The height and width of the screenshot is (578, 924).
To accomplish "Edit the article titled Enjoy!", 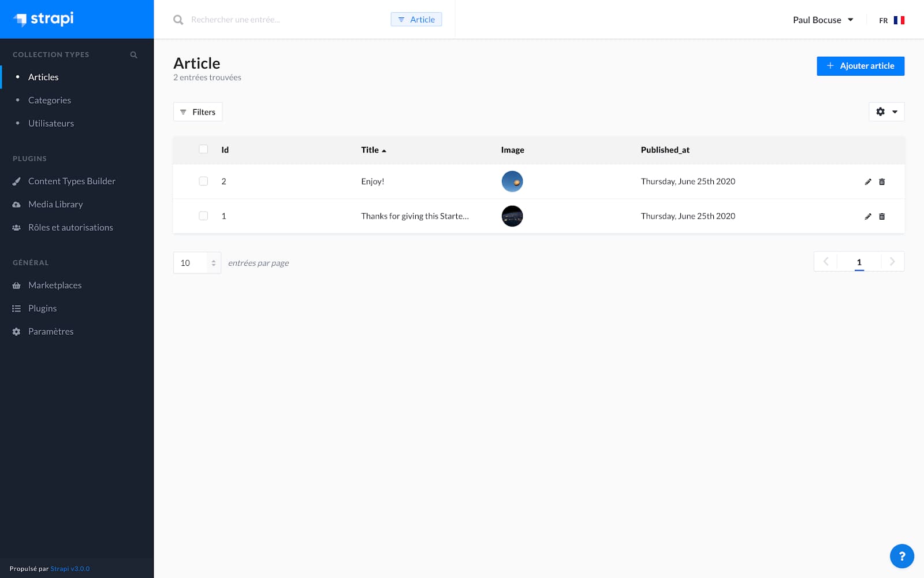I will (868, 181).
